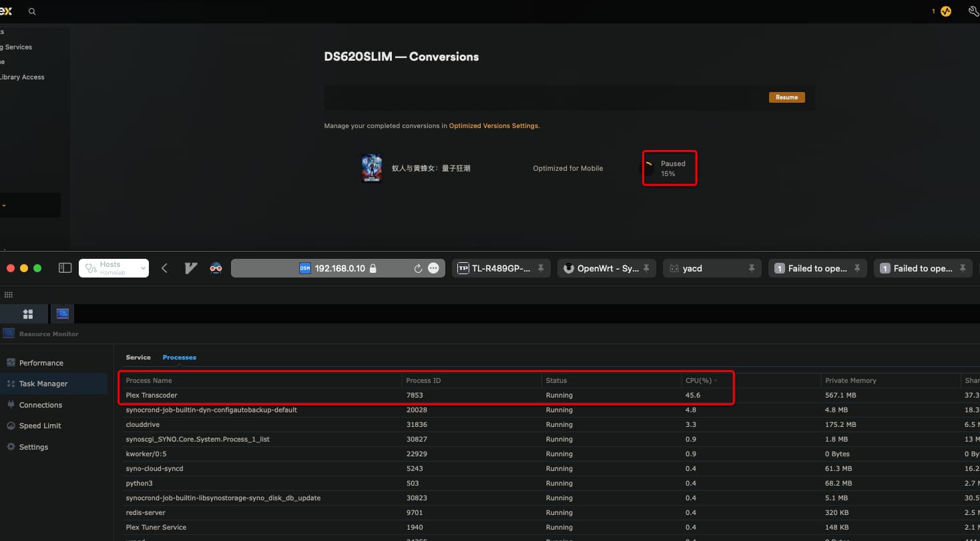980x541 pixels.
Task: Click the Settings gear icon in sidebar
Action: (x=11, y=446)
